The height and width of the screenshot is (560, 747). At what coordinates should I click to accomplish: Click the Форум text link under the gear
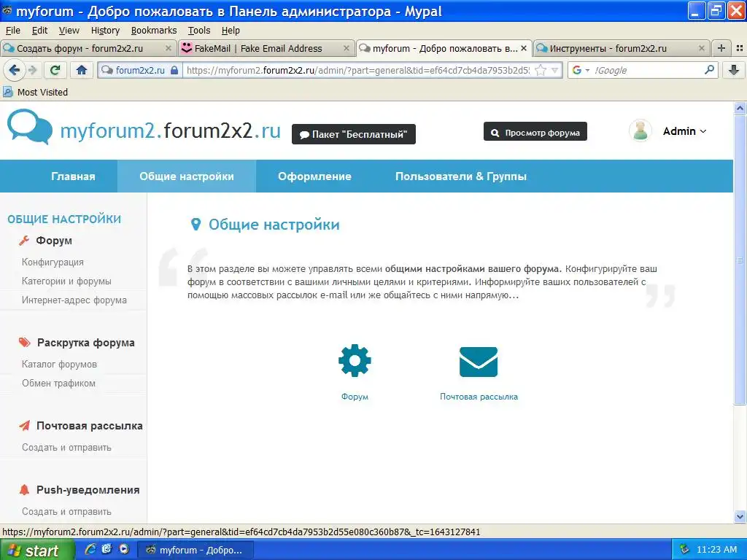[355, 396]
